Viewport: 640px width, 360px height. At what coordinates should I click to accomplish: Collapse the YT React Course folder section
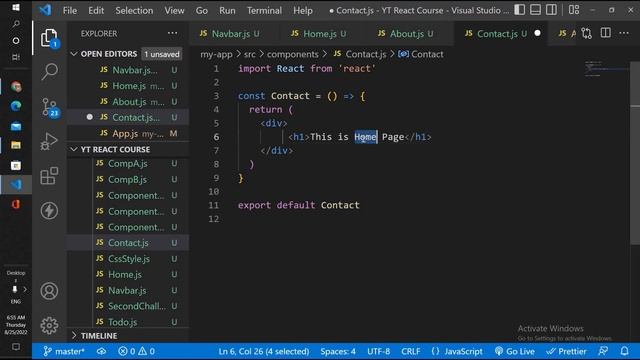click(74, 149)
